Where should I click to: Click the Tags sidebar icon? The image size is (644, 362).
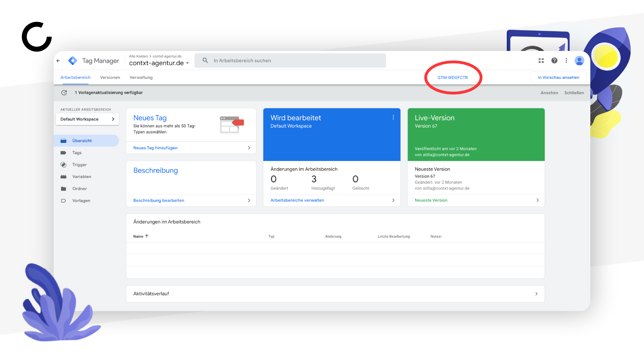(x=63, y=153)
